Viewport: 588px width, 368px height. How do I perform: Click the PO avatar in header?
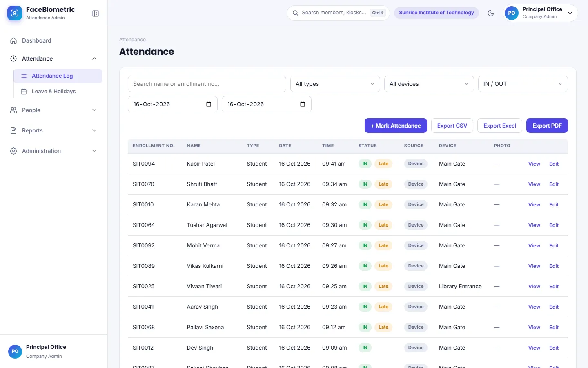(512, 13)
